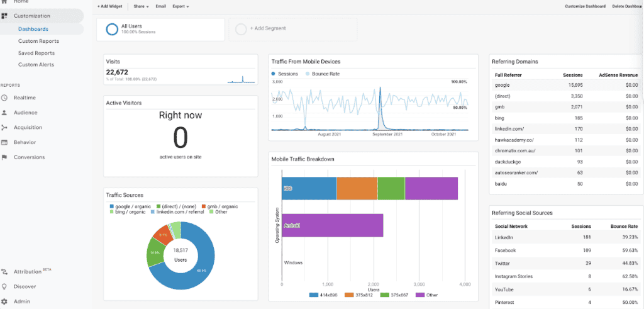The width and height of the screenshot is (644, 309).
Task: Click the empty Add Segment circle
Action: (241, 29)
